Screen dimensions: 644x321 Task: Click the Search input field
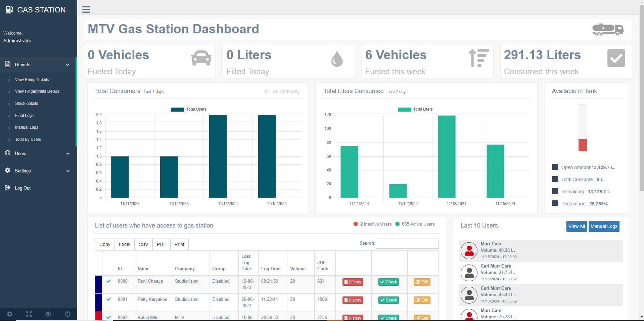tap(407, 244)
